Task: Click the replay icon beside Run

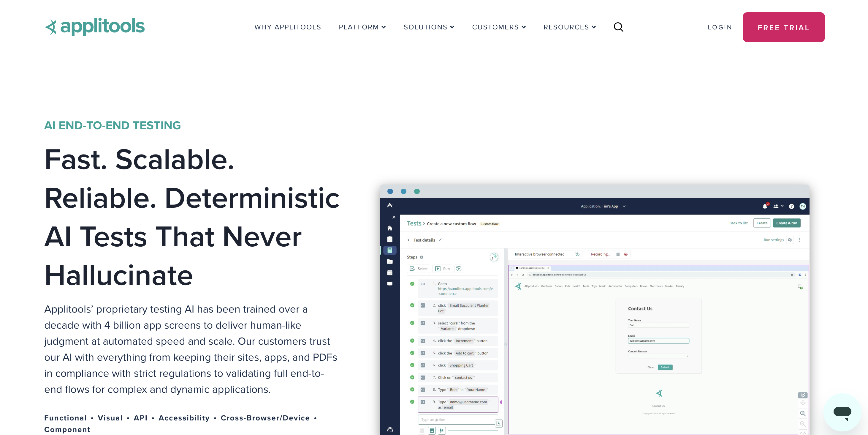Action: [x=459, y=269]
